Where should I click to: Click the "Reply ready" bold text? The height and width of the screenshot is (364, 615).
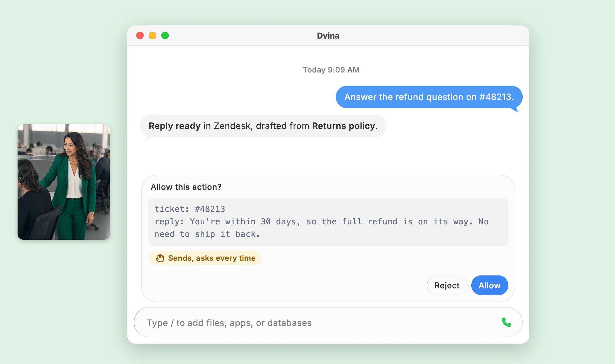pyautogui.click(x=174, y=126)
